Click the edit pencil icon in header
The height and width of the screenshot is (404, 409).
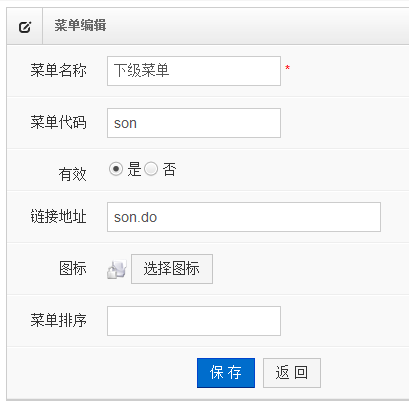point(25,27)
